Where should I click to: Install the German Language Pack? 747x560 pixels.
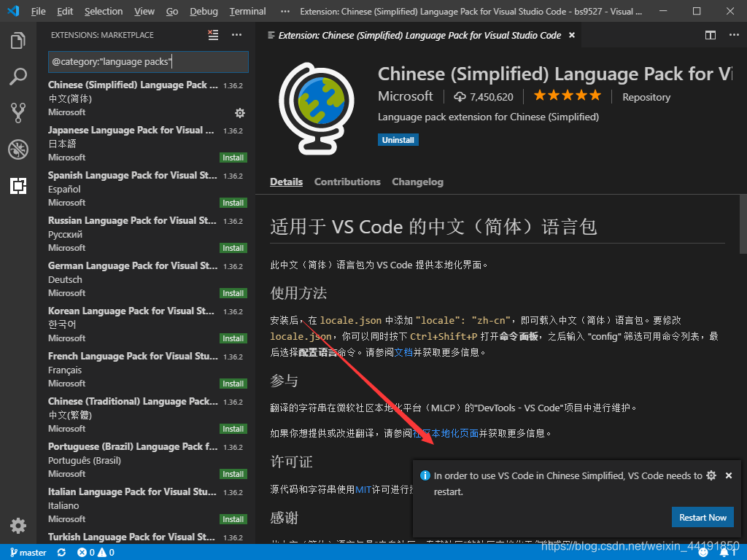pyautogui.click(x=233, y=293)
